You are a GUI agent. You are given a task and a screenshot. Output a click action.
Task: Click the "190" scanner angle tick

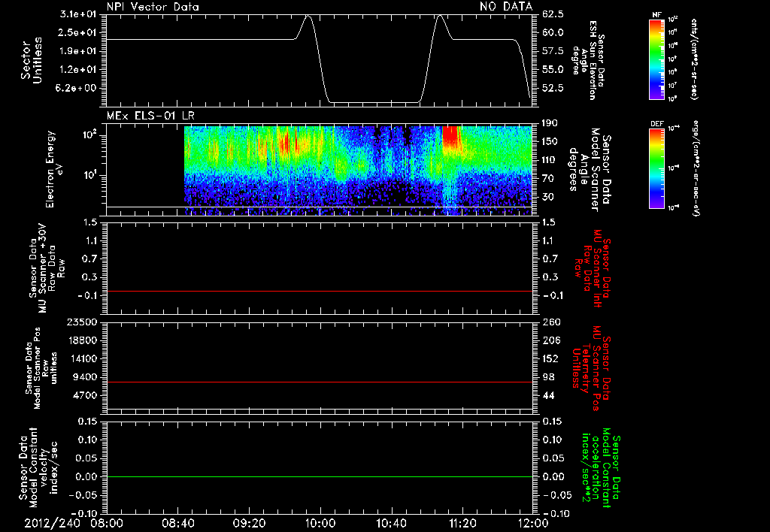pyautogui.click(x=550, y=123)
